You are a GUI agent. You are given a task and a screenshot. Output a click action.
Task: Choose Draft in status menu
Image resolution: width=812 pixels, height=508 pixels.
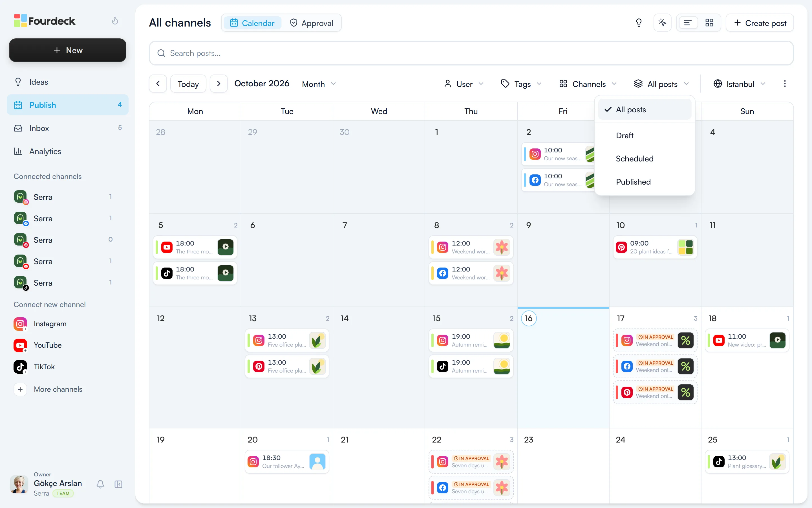pos(644,135)
